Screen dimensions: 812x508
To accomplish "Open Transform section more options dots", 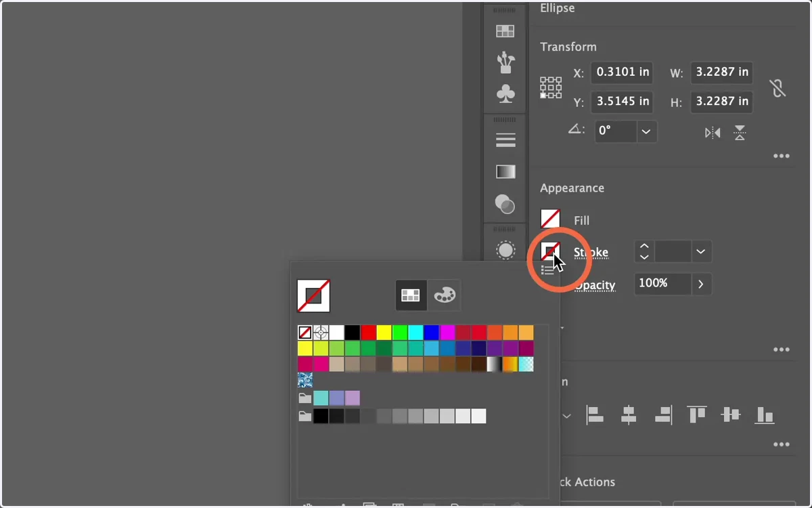I will (782, 156).
